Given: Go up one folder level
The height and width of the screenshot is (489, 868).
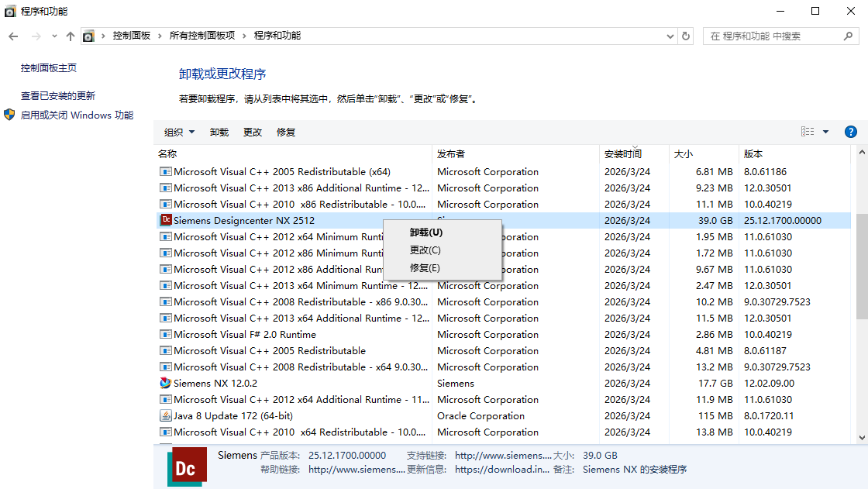Looking at the screenshot, I should click(x=71, y=36).
